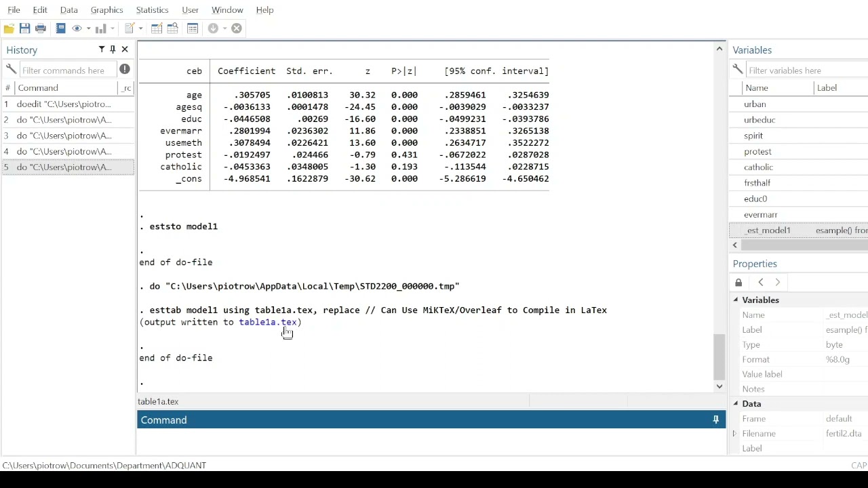Open the table1a.tex output link
Viewport: 868px width, 488px height.
click(268, 323)
